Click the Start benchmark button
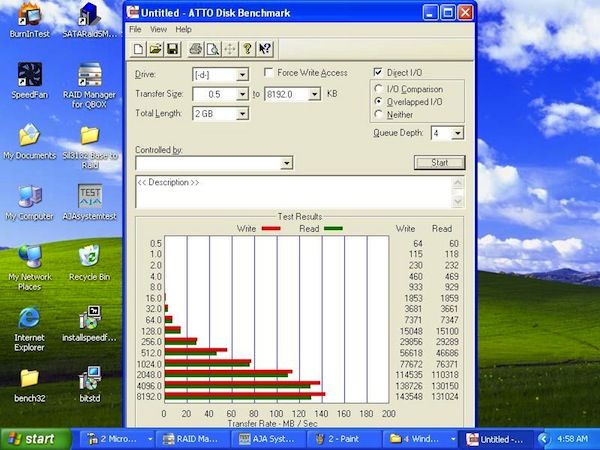This screenshot has height=450, width=600. coord(440,163)
